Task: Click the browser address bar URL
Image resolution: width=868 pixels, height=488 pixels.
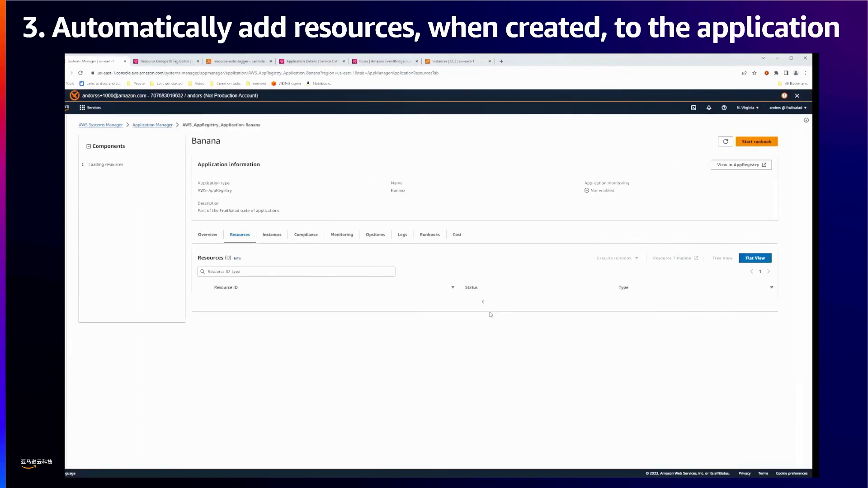Action: 268,73
